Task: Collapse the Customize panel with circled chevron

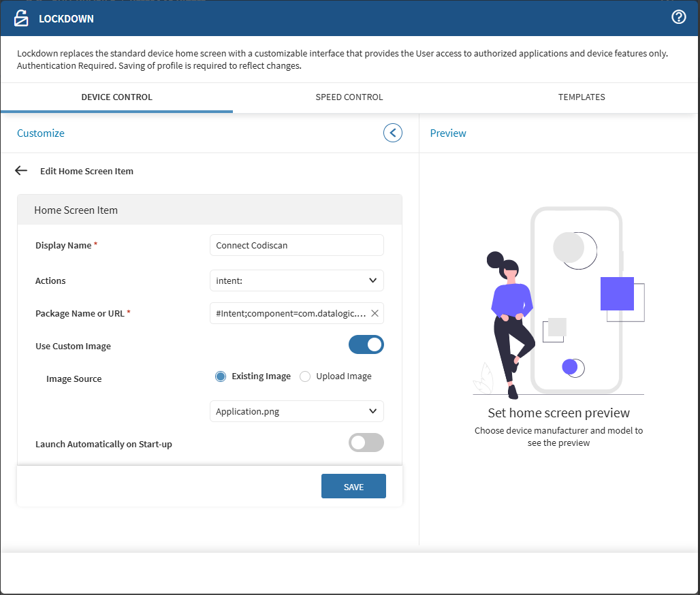Action: pyautogui.click(x=393, y=133)
